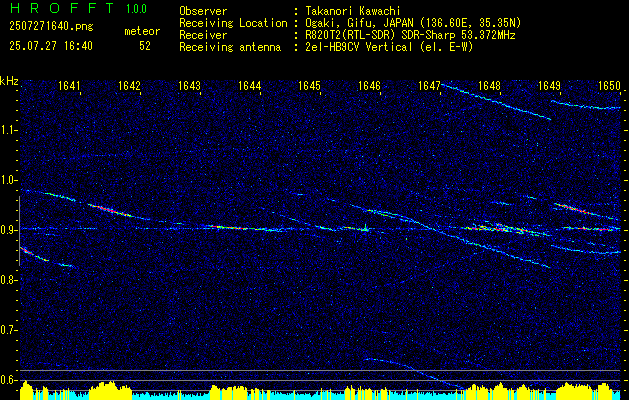The width and height of the screenshot is (629, 400).
Task: Click the 'Receiving antenna' label
Action: pyautogui.click(x=230, y=47)
